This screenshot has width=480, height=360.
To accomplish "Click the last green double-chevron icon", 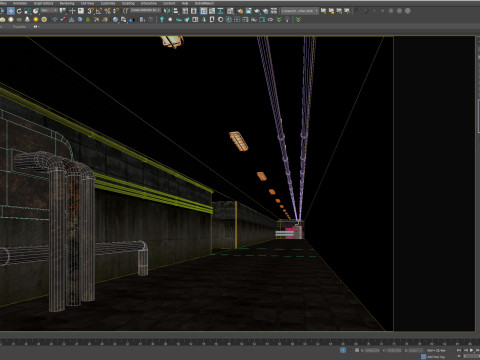I will [x=298, y=20].
